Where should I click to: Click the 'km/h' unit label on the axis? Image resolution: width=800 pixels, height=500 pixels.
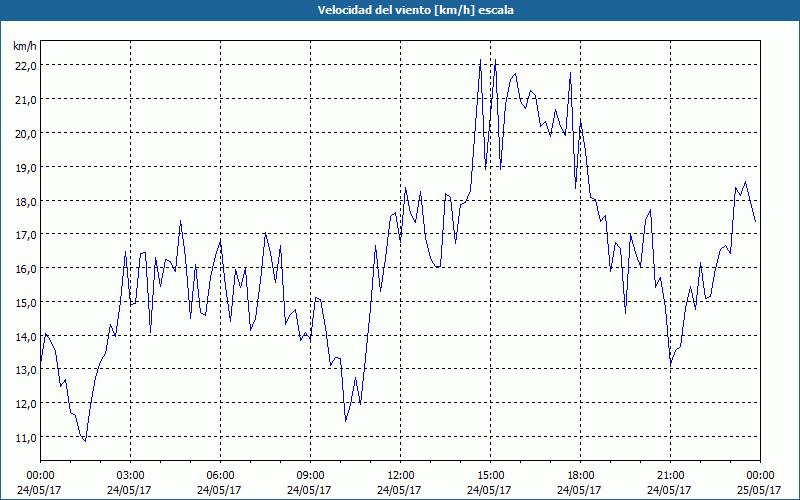coord(25,46)
